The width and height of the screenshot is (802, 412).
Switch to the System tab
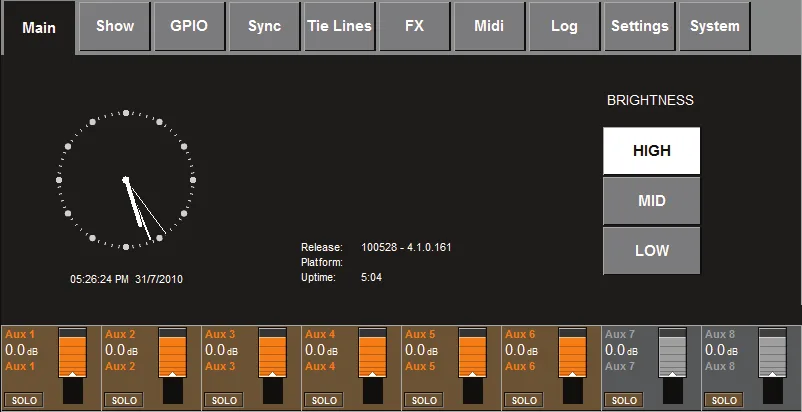(715, 26)
